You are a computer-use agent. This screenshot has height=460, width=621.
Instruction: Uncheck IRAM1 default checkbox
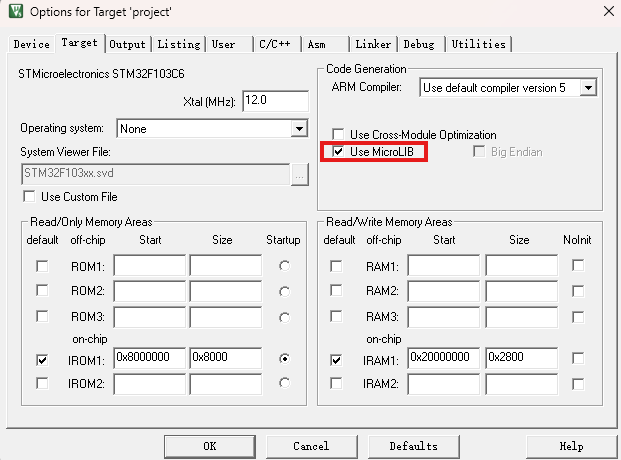[336, 360]
